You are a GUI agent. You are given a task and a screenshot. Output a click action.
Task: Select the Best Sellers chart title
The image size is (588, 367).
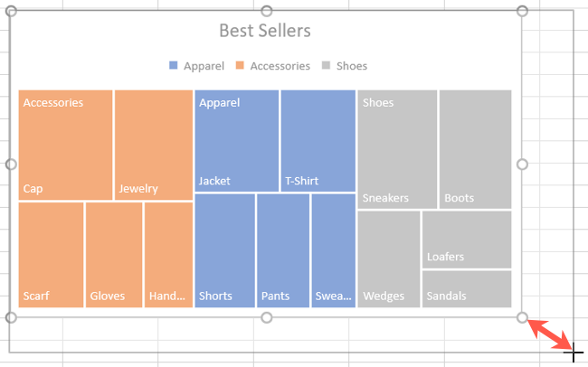(x=265, y=31)
